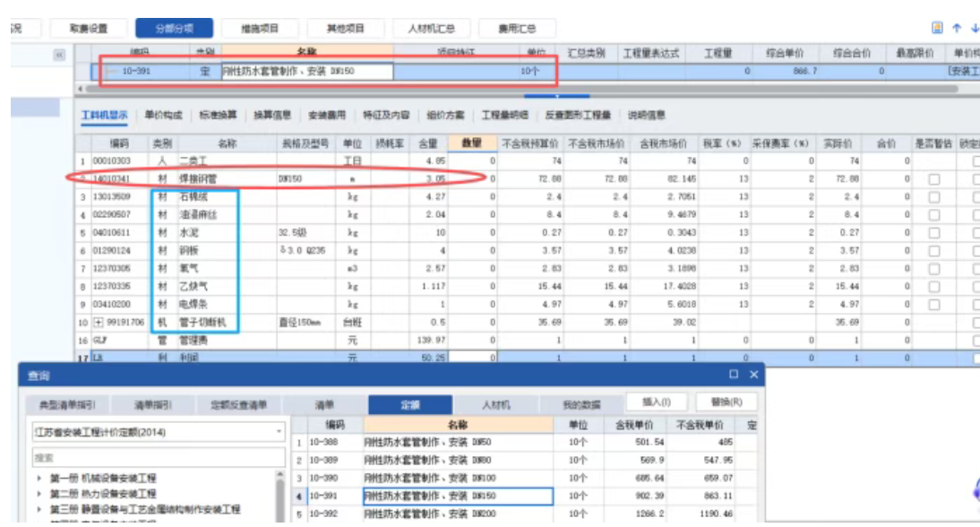The image size is (980, 527).
Task: Click the 插入(I) button
Action: (658, 402)
